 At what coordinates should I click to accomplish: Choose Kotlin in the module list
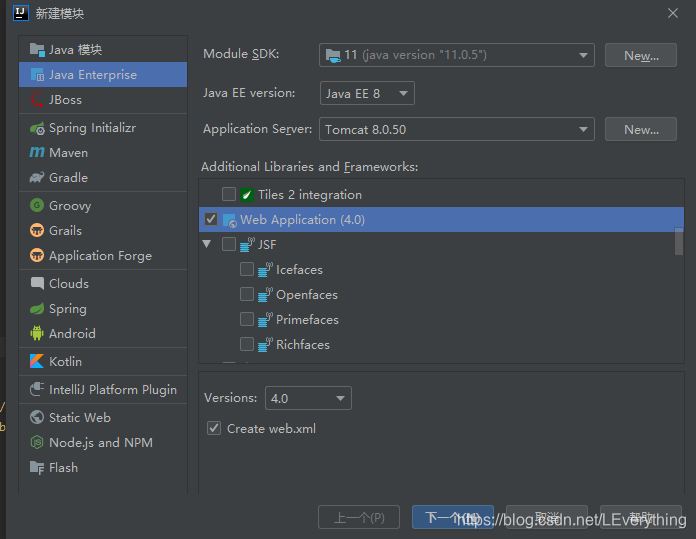pyautogui.click(x=103, y=361)
